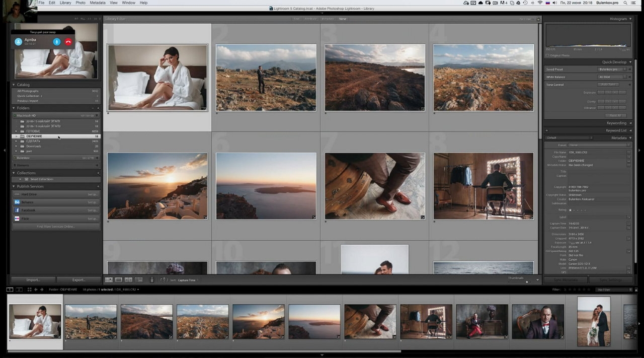Click the Behance publish service icon
644x358 pixels.
(17, 202)
